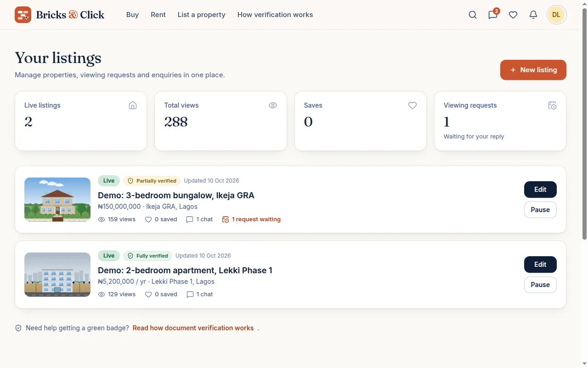Edit the Lekki Phase 1 apartment listing

[x=540, y=264]
